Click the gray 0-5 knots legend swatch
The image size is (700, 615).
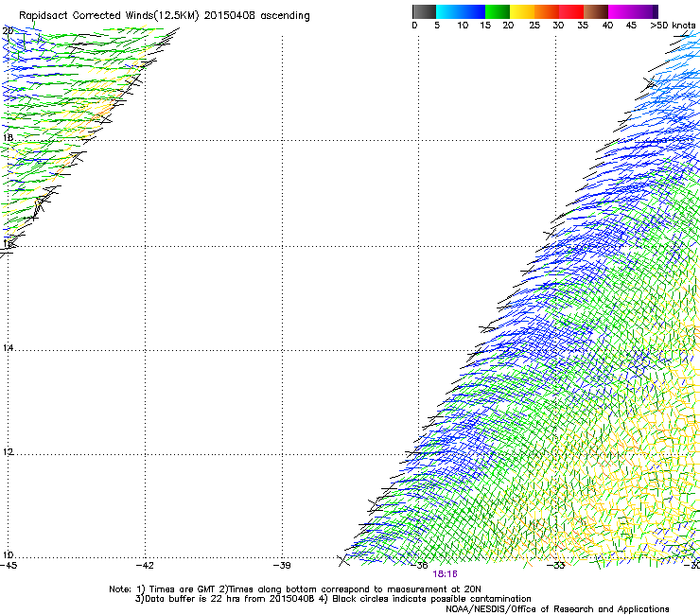click(x=424, y=11)
